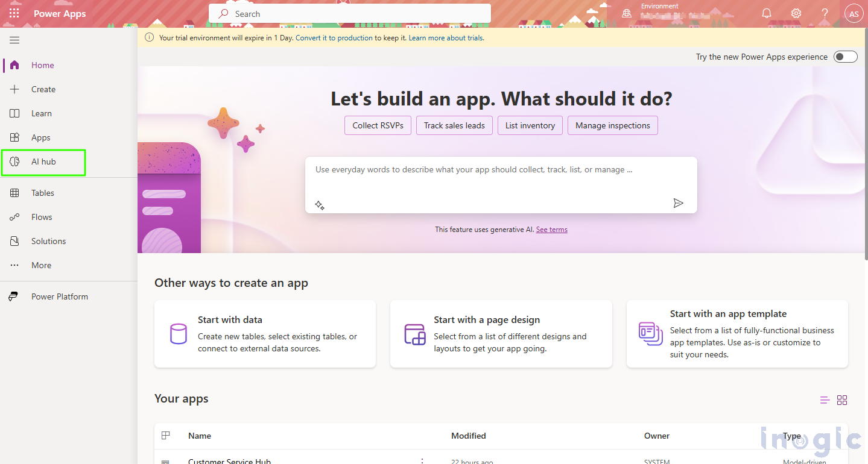Click the Track sales leads suggestion
868x464 pixels.
[454, 125]
